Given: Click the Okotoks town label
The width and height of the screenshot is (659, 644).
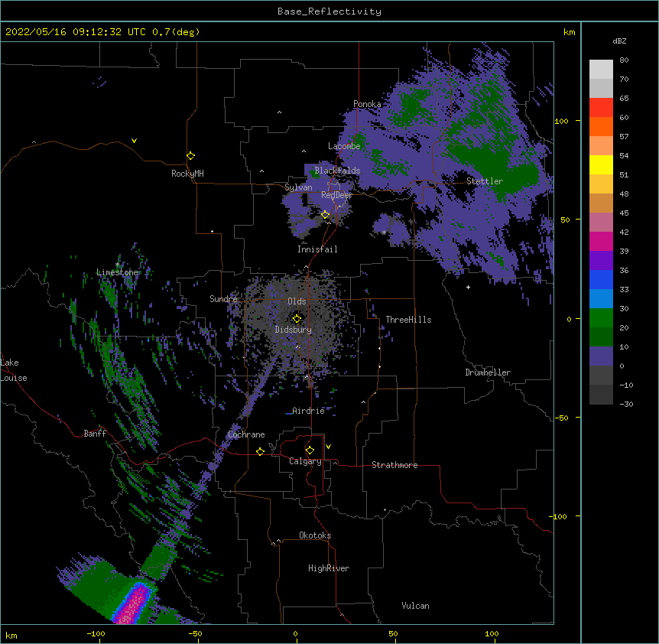Looking at the screenshot, I should tap(315, 535).
